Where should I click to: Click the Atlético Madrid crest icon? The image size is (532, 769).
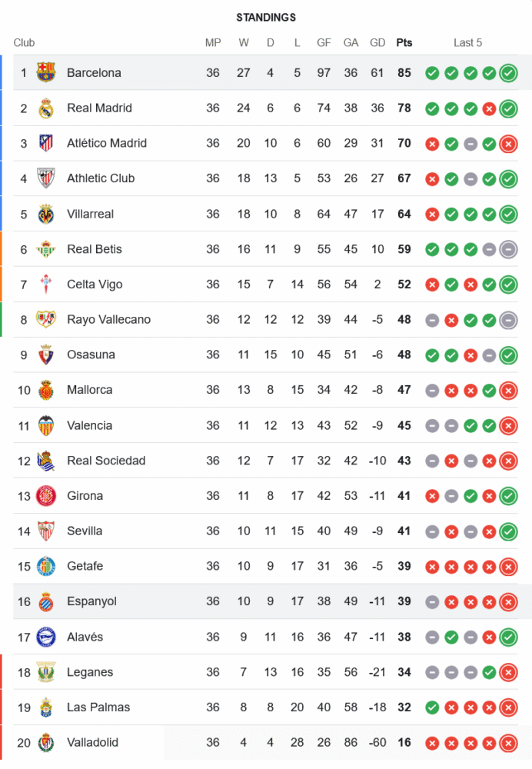(46, 143)
